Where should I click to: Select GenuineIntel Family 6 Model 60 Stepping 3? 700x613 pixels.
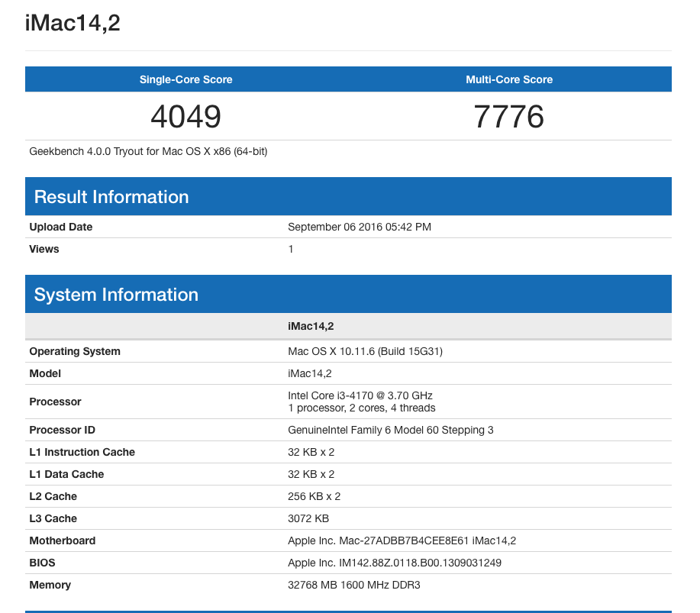(391, 430)
